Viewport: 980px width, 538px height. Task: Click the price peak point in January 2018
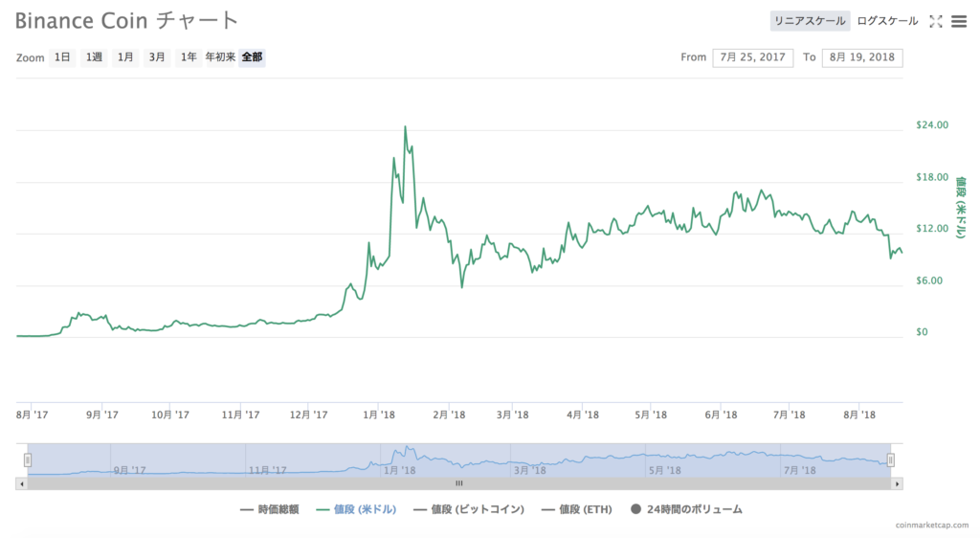point(405,127)
